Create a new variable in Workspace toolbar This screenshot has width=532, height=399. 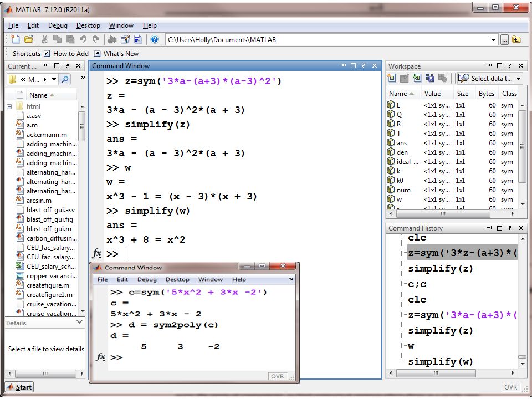tap(392, 78)
